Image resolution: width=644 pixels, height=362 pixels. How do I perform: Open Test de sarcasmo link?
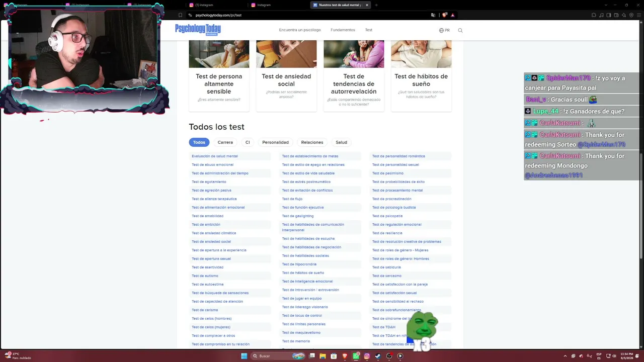tap(387, 276)
